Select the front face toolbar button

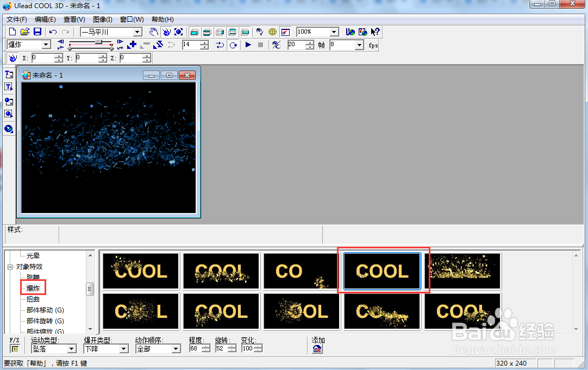click(194, 32)
